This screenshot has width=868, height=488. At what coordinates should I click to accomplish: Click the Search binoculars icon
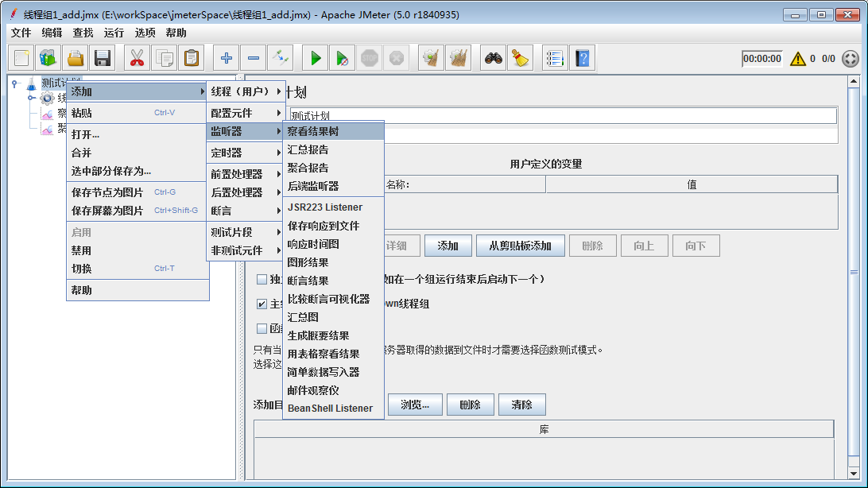pos(493,58)
